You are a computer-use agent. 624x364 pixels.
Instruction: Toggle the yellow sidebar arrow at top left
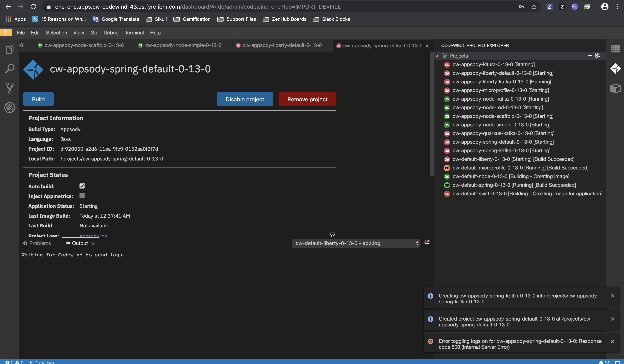tap(5, 32)
